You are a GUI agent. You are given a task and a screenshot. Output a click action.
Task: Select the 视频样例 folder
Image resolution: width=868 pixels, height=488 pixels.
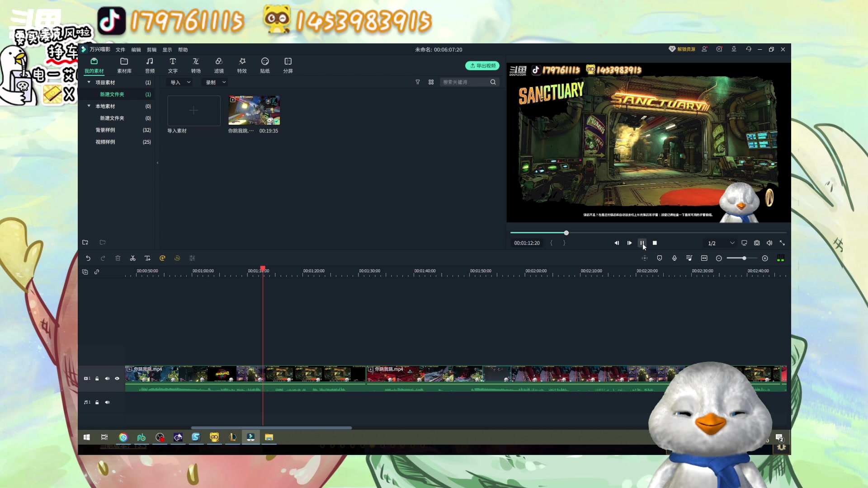(x=105, y=142)
